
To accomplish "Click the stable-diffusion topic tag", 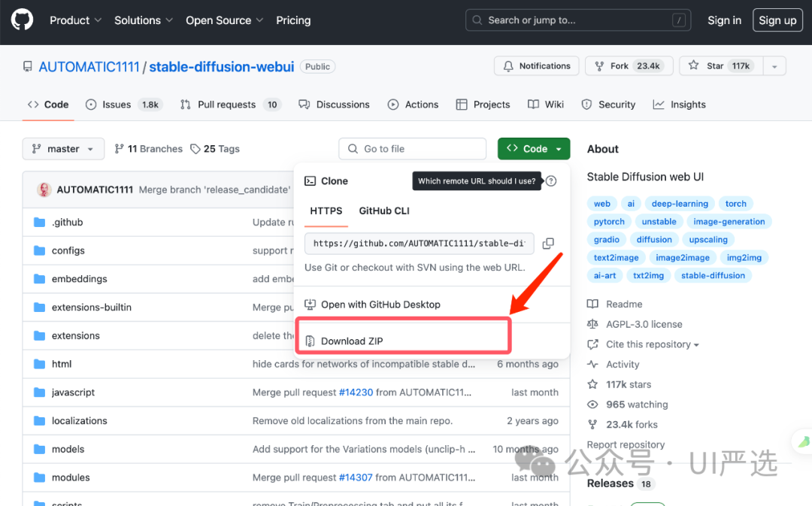I will (x=713, y=275).
